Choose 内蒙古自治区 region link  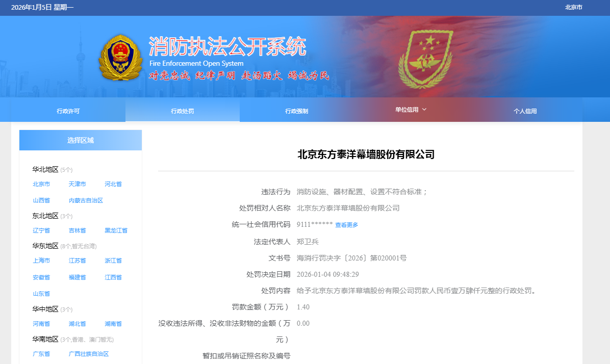pos(86,200)
